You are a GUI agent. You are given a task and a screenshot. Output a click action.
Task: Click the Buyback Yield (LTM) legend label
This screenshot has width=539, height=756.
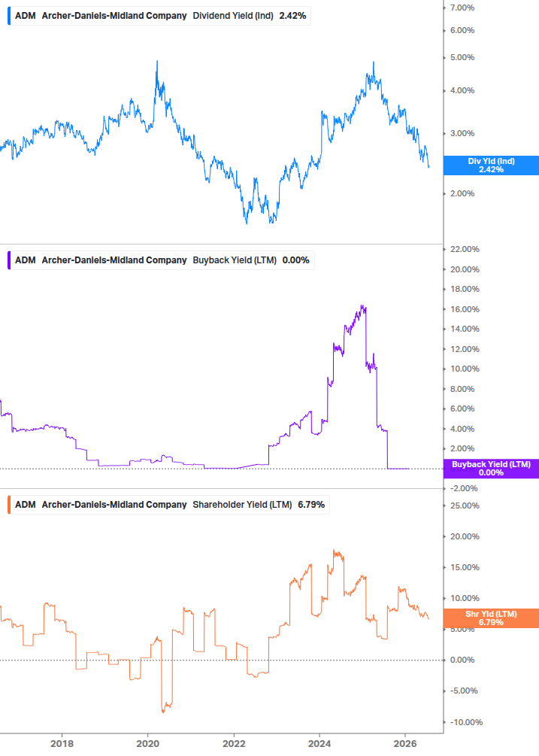point(235,260)
